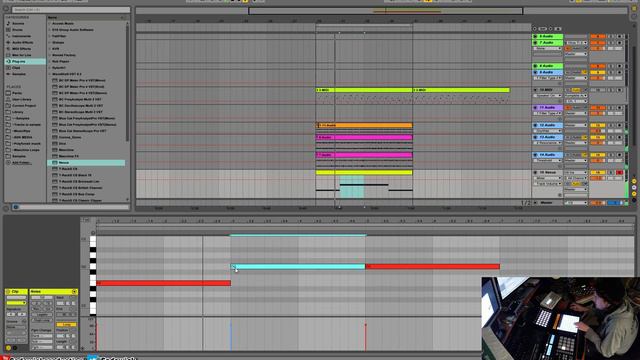Open the MIDI Effects browser category
Viewport: 640px width, 360px height.
21,49
